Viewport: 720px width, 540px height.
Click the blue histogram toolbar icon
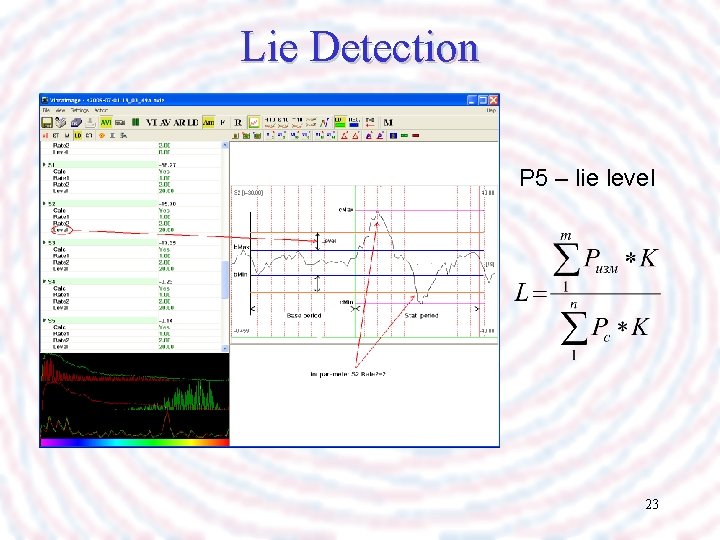click(354, 122)
